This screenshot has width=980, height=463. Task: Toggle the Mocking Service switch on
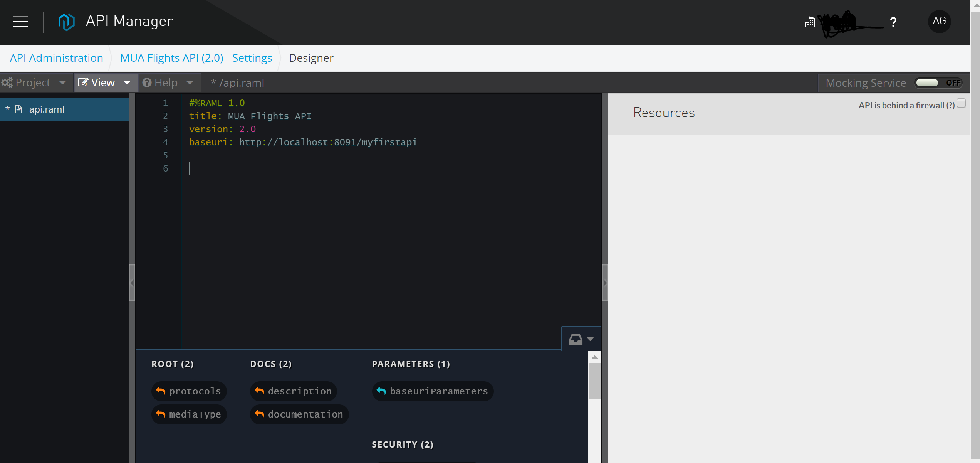coord(938,83)
